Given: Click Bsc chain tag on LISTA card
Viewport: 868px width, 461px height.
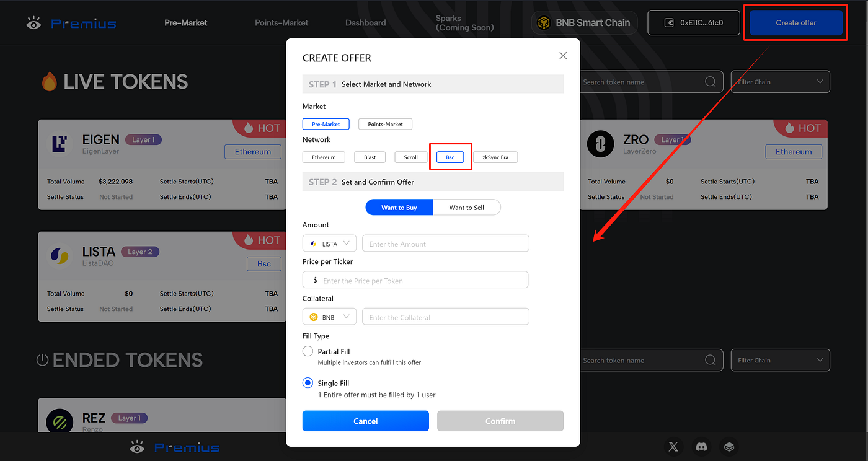Looking at the screenshot, I should point(264,263).
